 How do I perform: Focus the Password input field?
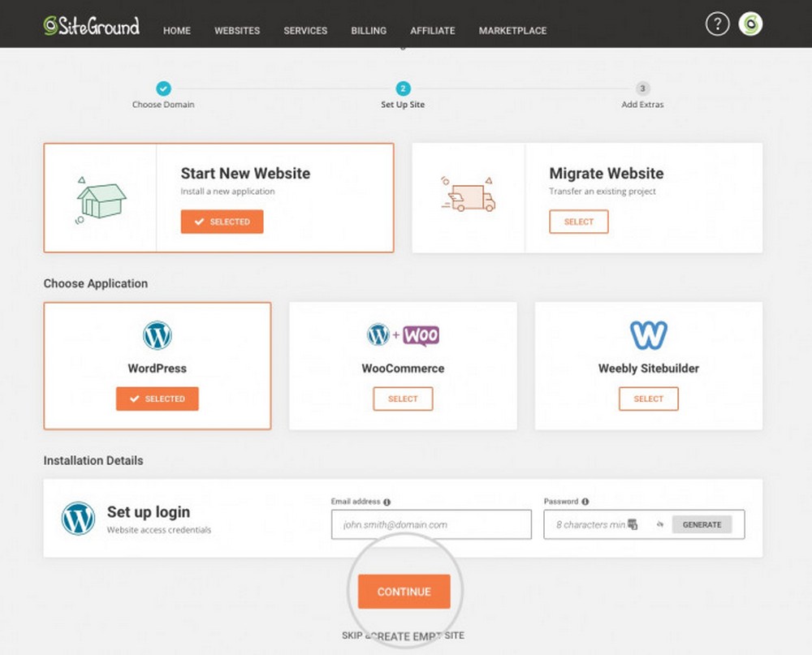[644, 524]
